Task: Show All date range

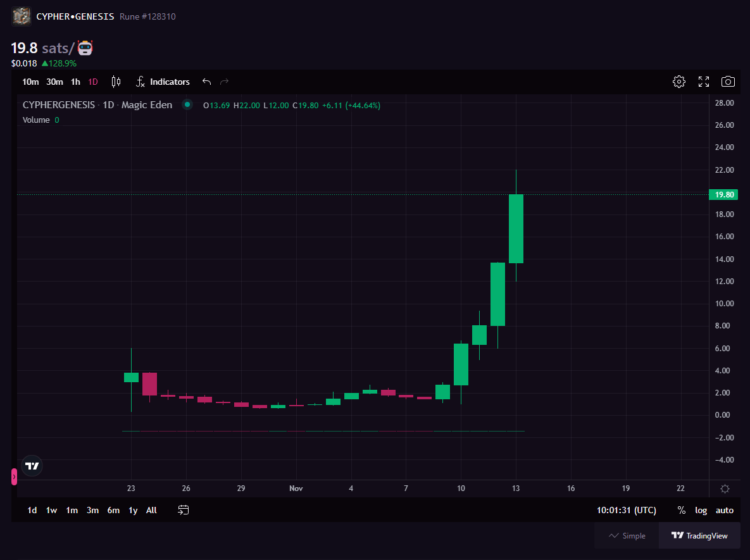Action: pos(151,510)
